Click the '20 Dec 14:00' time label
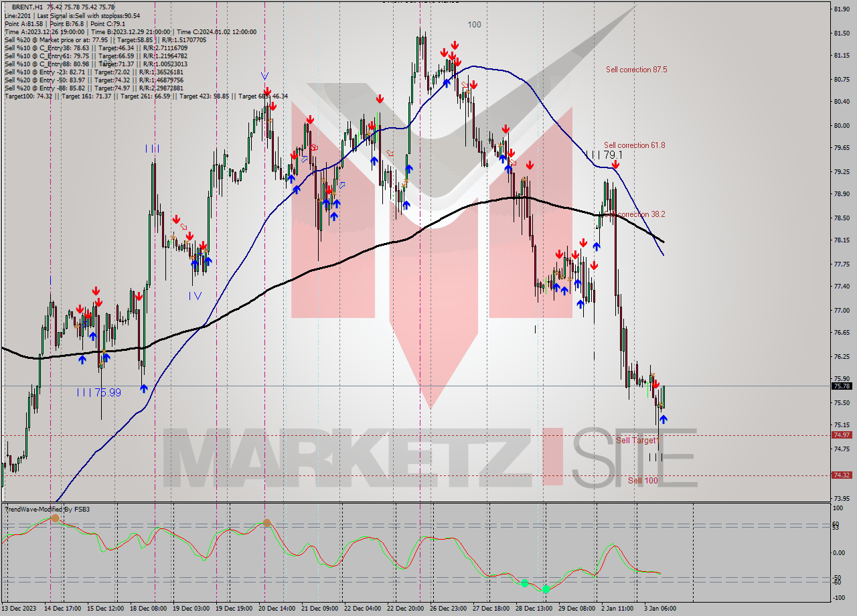Screen dimensions: 857x616 (278, 609)
